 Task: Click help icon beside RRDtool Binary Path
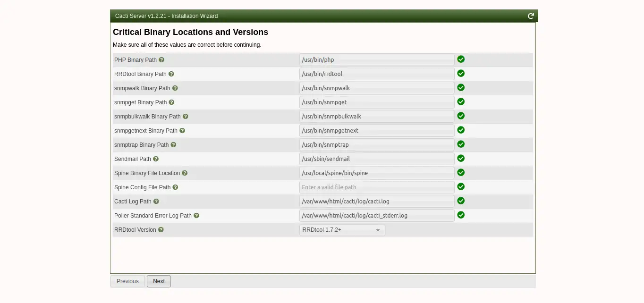tap(171, 74)
